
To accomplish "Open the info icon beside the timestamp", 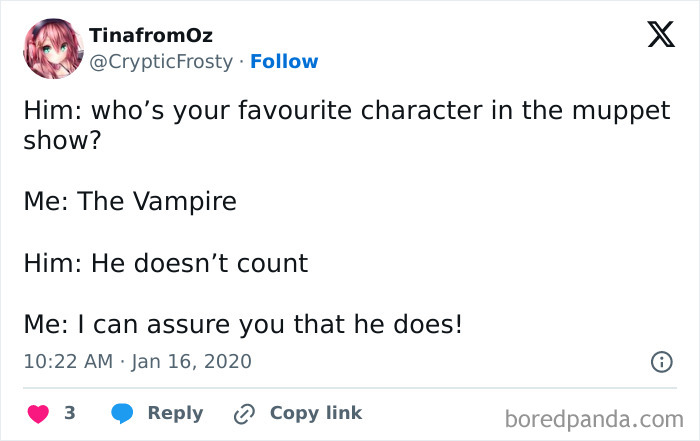I will coord(661,362).
